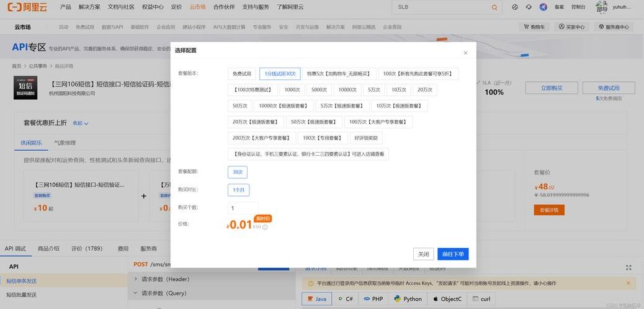This screenshot has width=644, height=309.
Task: Choose the 免费试用 package version
Action: (242, 74)
